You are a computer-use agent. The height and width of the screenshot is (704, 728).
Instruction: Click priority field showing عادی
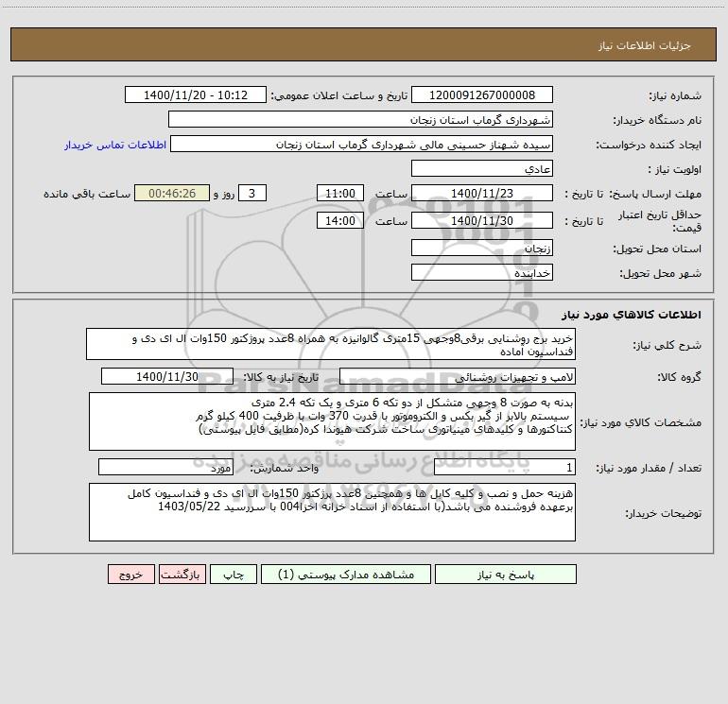(x=482, y=168)
